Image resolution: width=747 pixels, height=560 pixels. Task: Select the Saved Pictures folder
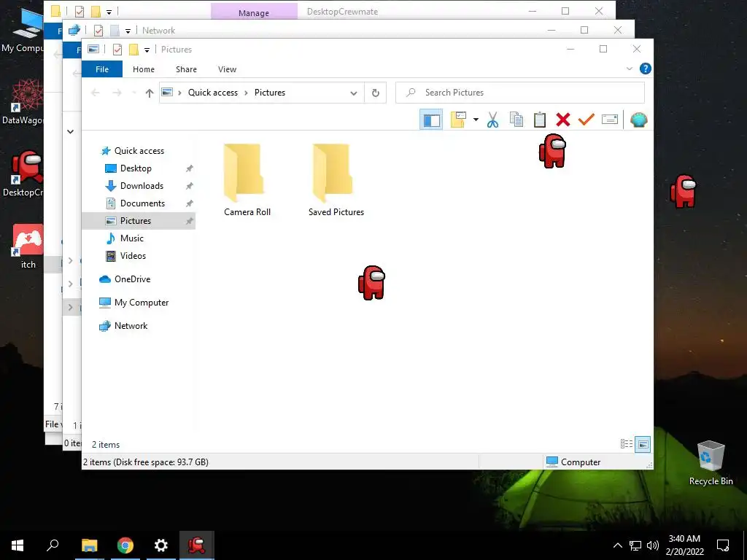coord(336,180)
